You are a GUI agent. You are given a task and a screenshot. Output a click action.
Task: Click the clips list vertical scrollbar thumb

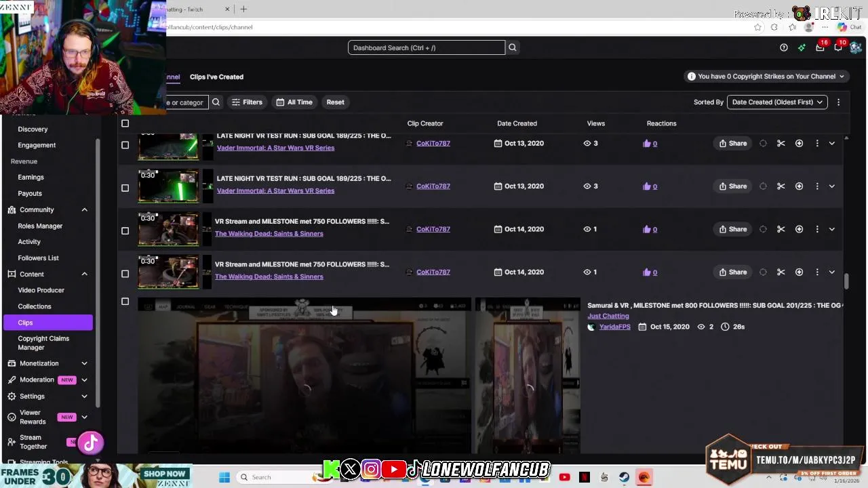point(846,281)
